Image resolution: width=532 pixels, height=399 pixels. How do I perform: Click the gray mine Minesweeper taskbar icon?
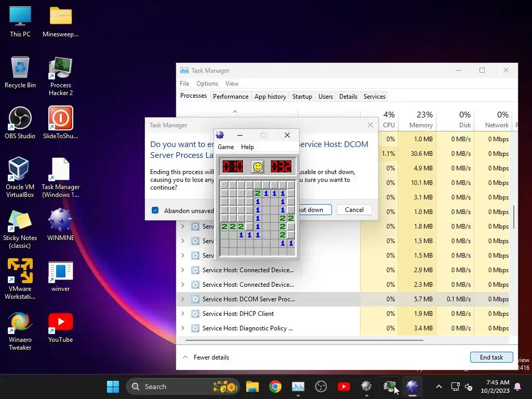[366, 387]
